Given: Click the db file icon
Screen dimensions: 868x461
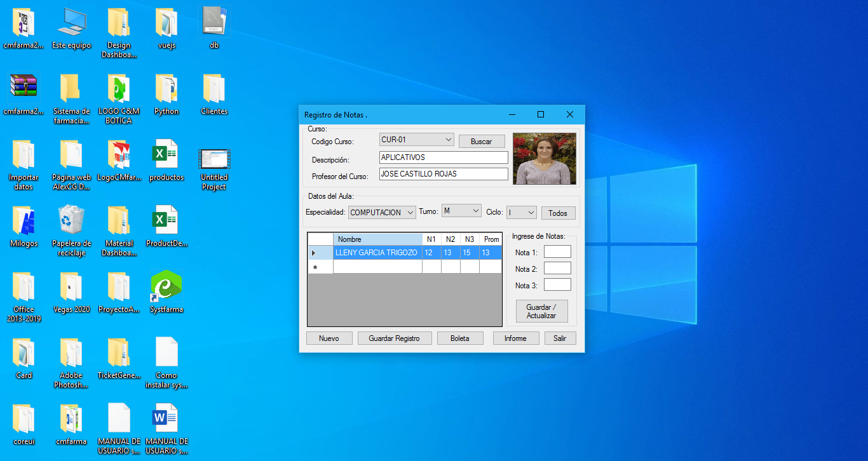Looking at the screenshot, I should pyautogui.click(x=214, y=23).
